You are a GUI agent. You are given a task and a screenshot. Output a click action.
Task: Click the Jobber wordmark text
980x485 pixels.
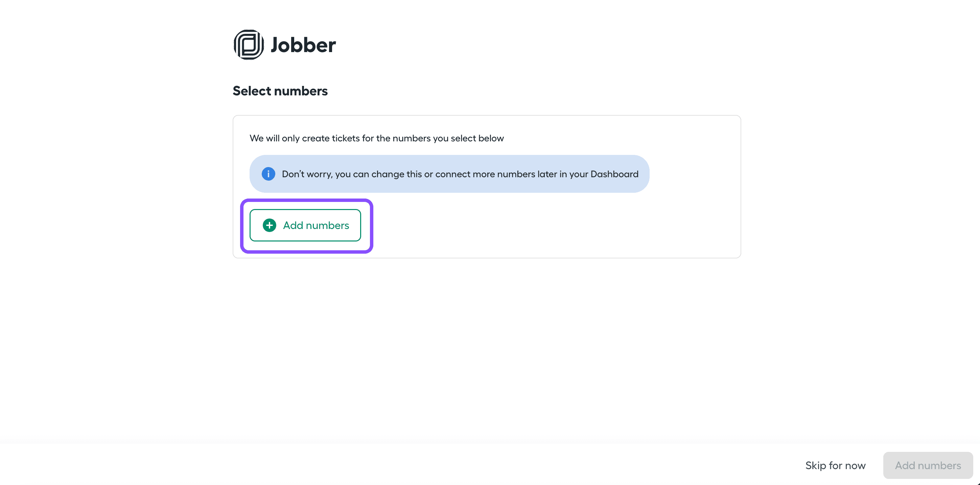tap(303, 45)
